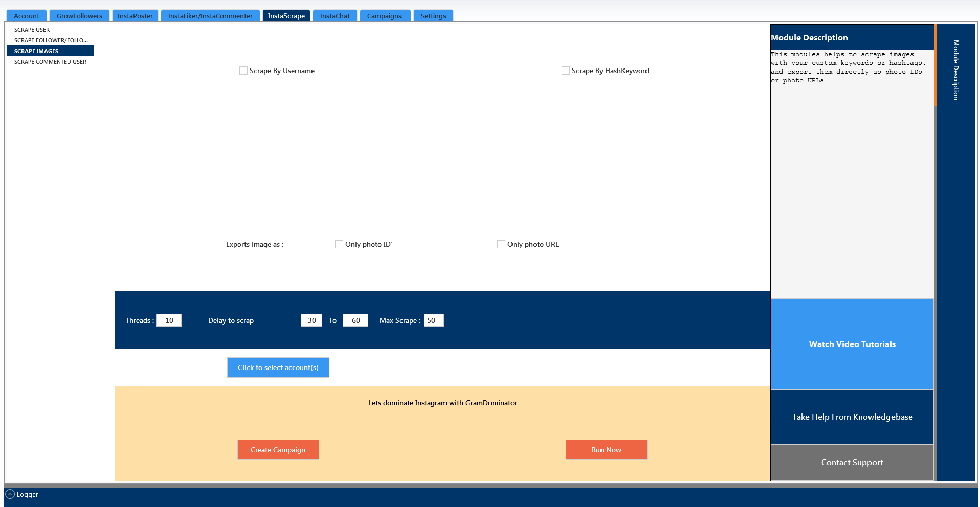
Task: Tick the Scrape By HashKeyword checkbox
Action: click(566, 71)
